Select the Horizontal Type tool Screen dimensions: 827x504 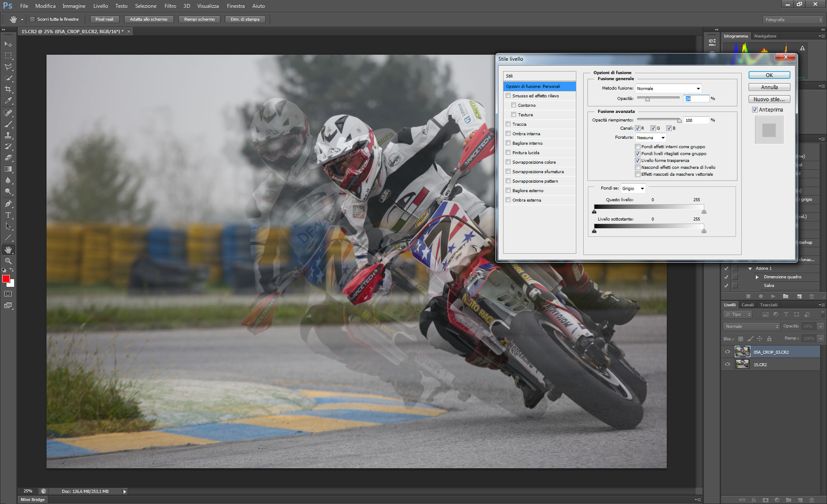click(x=8, y=215)
